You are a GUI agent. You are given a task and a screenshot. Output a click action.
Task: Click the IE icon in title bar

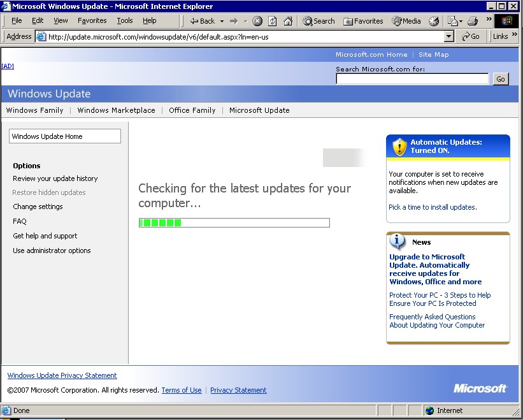click(x=6, y=6)
